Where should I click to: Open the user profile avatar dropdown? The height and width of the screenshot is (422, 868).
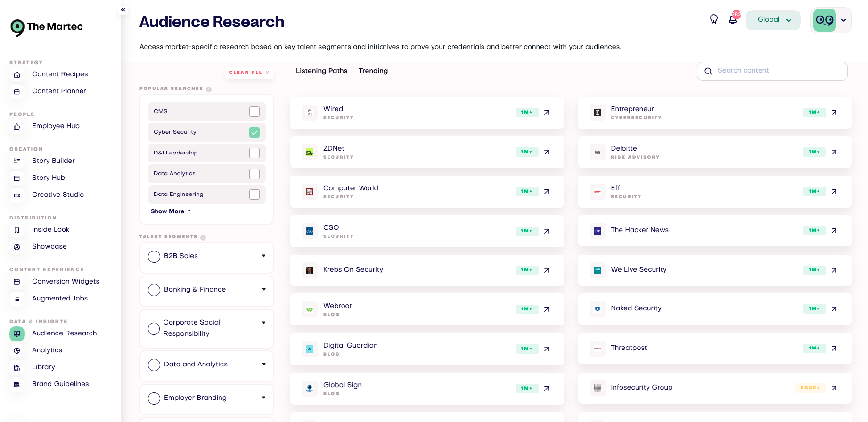(x=830, y=20)
